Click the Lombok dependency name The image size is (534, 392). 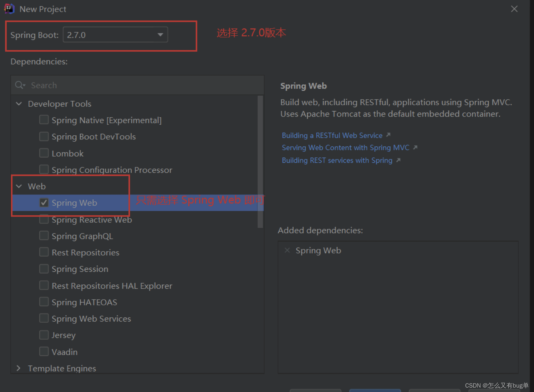coord(68,153)
